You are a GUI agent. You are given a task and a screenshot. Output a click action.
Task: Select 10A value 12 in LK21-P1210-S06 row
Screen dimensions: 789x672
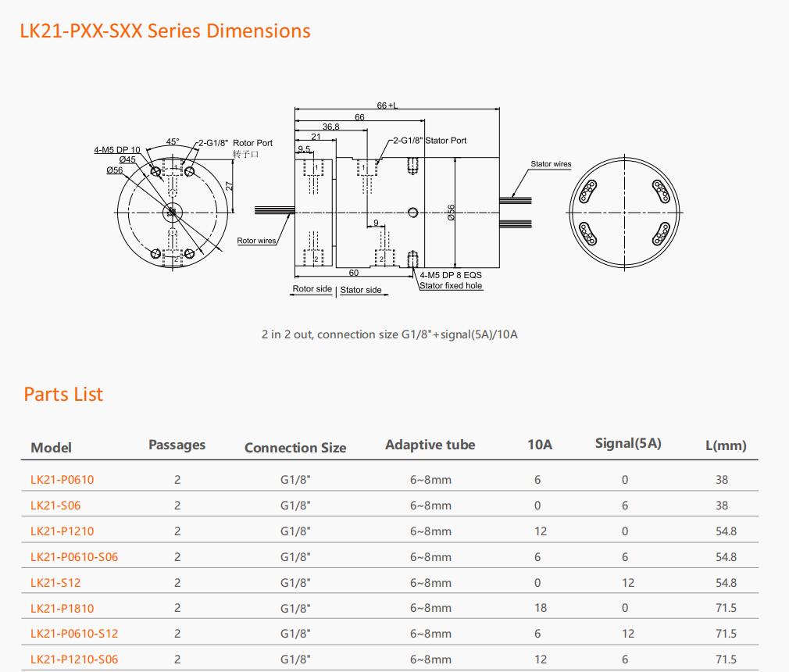point(541,659)
